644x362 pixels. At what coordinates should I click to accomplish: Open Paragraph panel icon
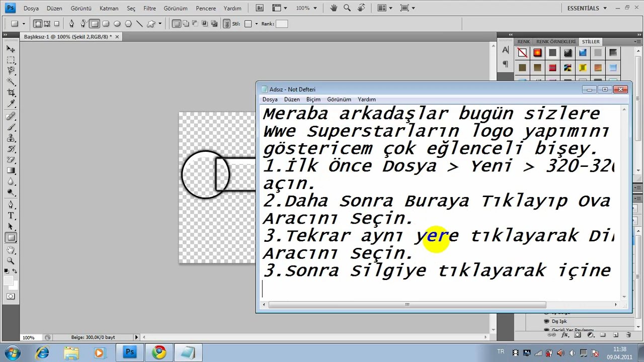click(x=505, y=64)
